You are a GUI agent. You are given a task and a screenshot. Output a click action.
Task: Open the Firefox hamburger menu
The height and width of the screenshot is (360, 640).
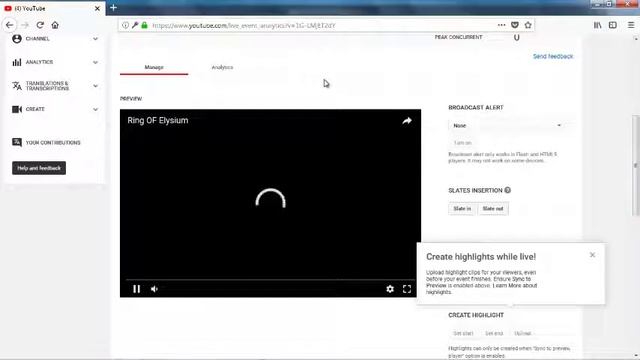pos(631,25)
